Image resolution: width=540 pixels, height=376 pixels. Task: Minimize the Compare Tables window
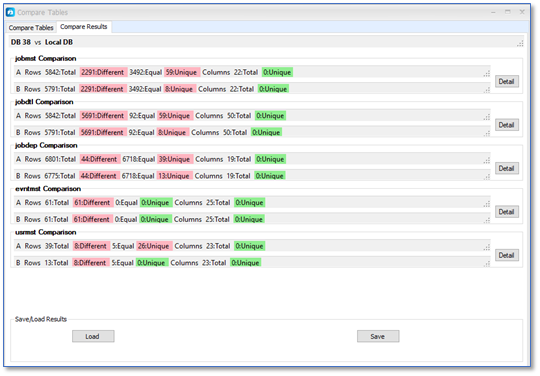pos(493,12)
